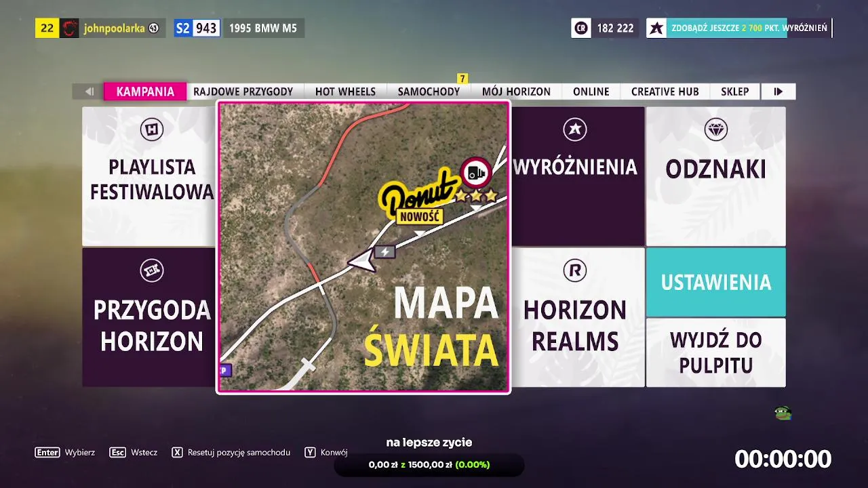Click Resetuj pozycję samochodu prompt

coord(231,452)
